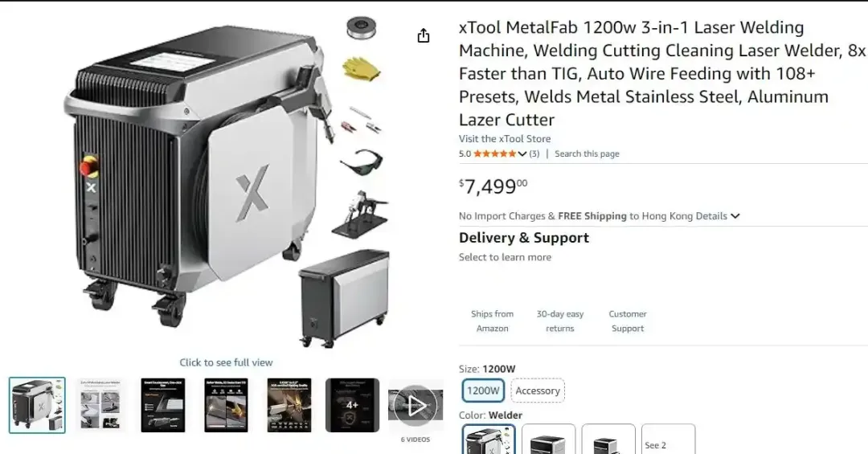Play the product video thumbnail
This screenshot has width=868, height=454.
(416, 405)
